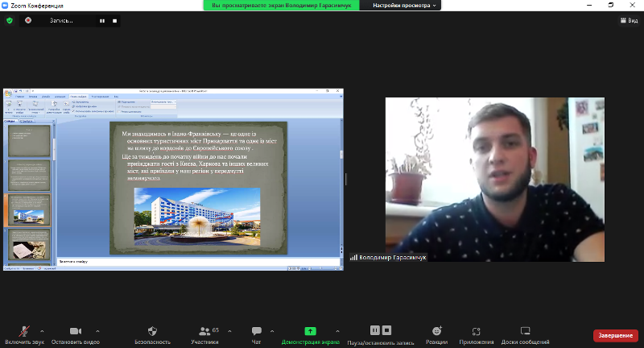Open Настройки просмотра dropdown

(x=404, y=6)
